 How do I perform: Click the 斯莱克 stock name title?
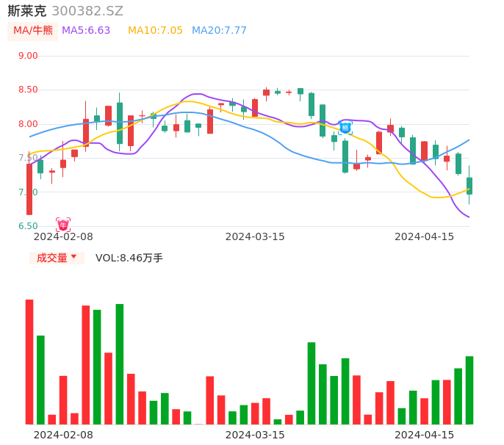(x=27, y=11)
